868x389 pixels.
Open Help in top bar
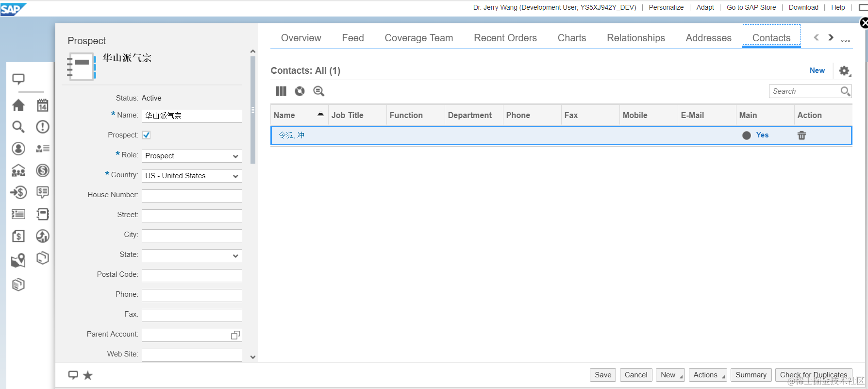pos(838,7)
